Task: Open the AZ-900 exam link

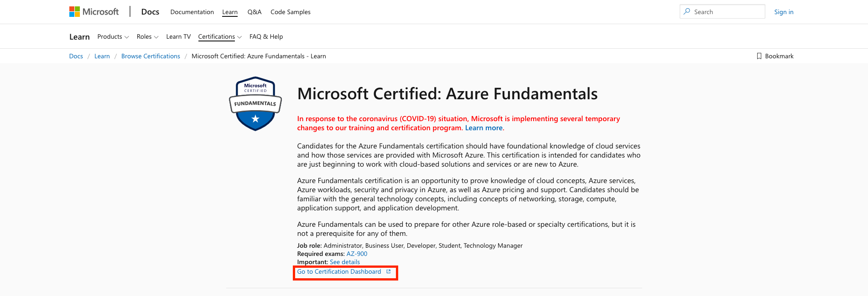Action: pos(357,254)
